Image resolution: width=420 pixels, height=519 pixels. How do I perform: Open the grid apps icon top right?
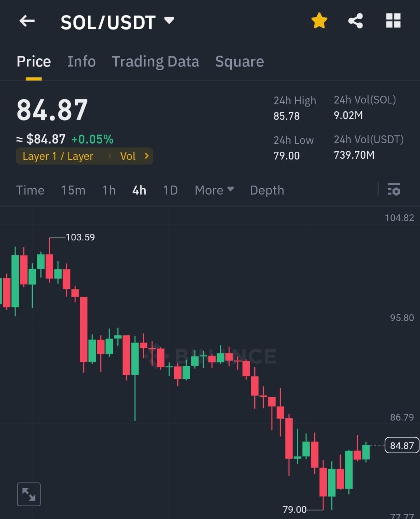pos(393,21)
